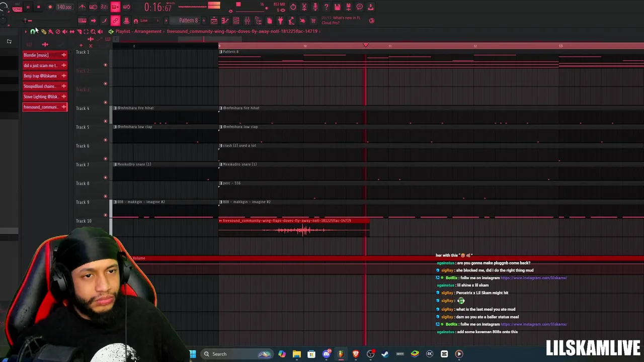Click the freesound_community clip name in breadcrumb
Screen dimensions: 644x362
pyautogui.click(x=242, y=31)
